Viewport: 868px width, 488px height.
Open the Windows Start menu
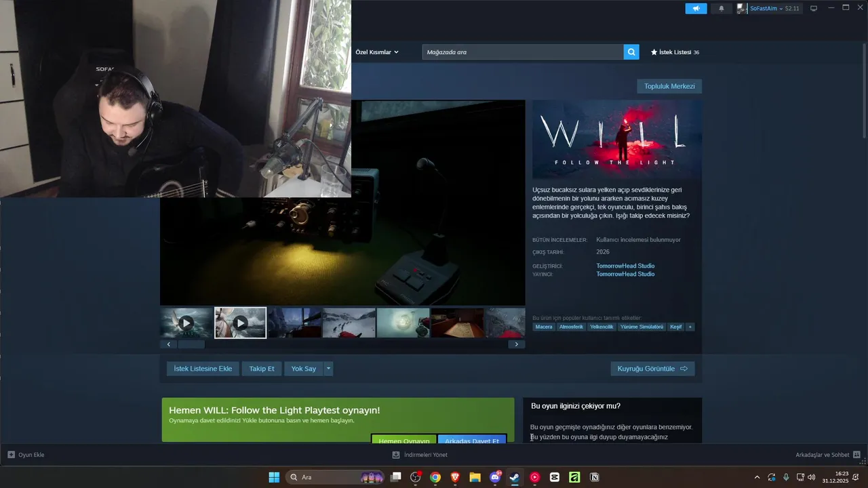pyautogui.click(x=274, y=477)
